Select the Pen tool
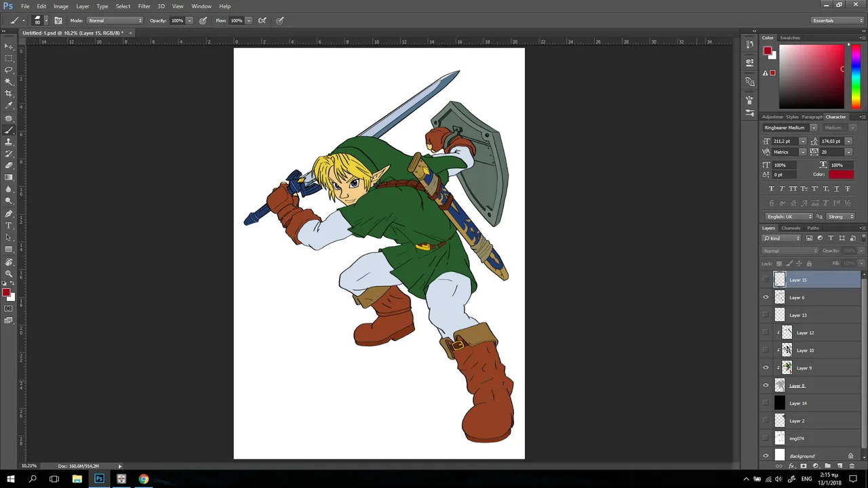Viewport: 868px width, 488px height. pos(9,213)
